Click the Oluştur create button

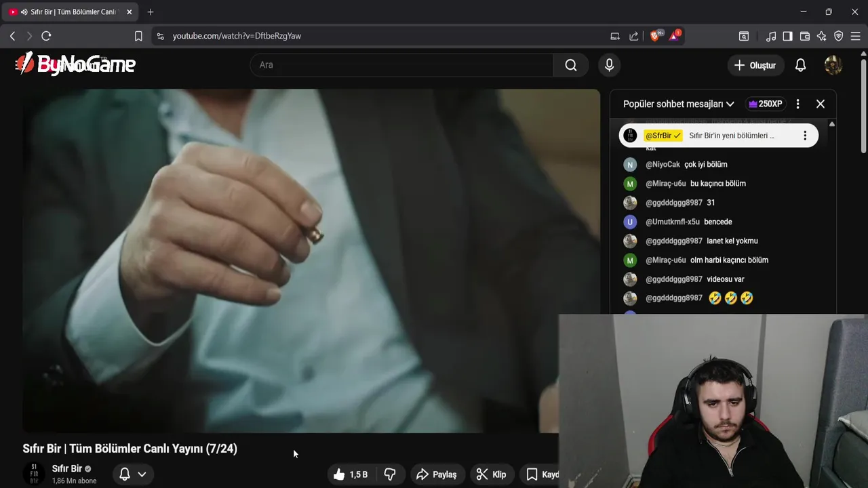point(755,65)
